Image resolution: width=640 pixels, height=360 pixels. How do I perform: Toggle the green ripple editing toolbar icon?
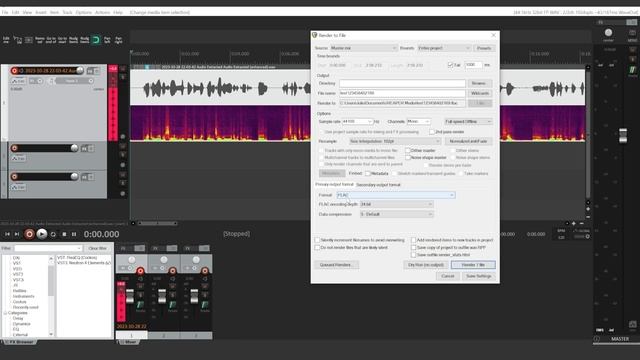(96, 40)
